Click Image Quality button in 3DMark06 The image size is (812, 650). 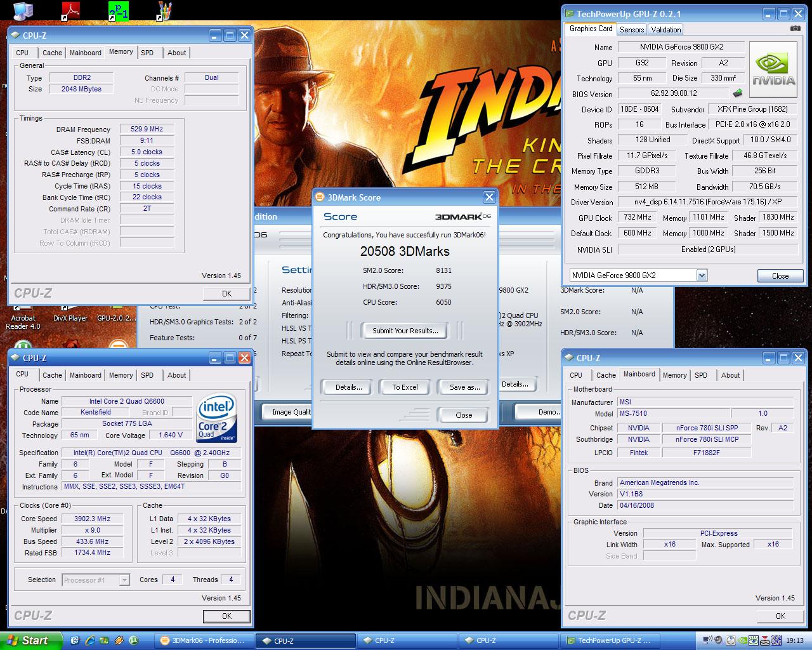289,412
